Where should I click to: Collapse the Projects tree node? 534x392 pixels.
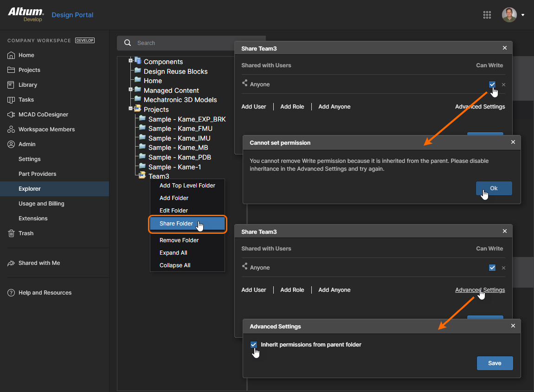pyautogui.click(x=131, y=109)
